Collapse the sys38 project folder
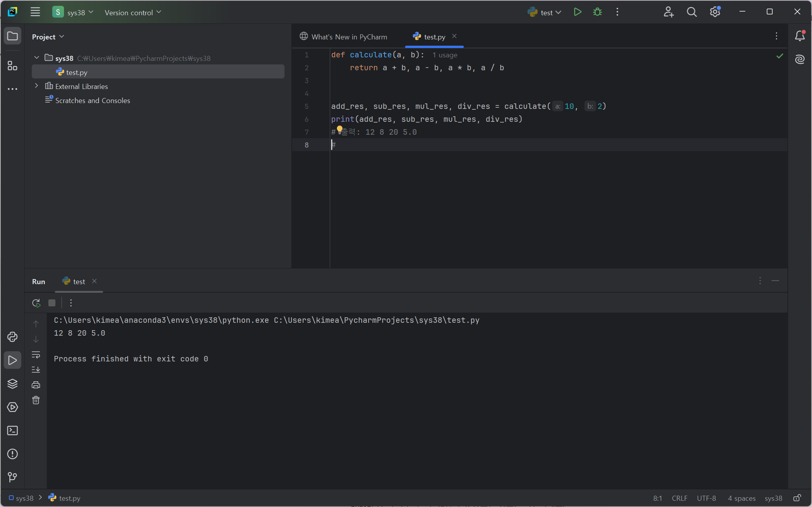The image size is (812, 507). coord(37,58)
